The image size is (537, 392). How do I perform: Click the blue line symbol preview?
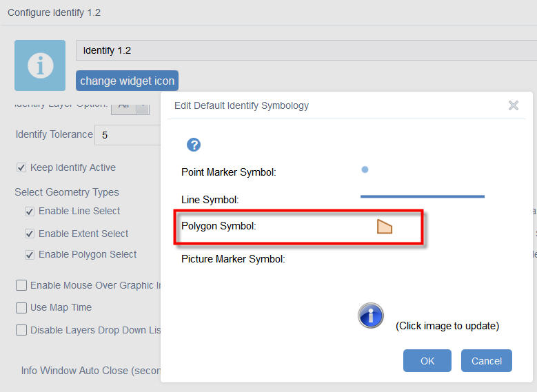point(422,197)
